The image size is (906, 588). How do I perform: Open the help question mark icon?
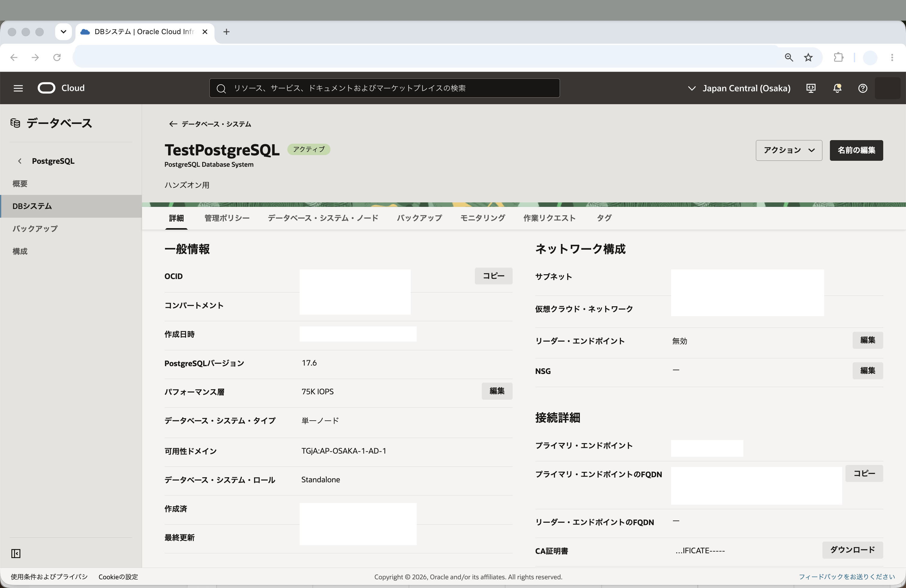coord(863,88)
